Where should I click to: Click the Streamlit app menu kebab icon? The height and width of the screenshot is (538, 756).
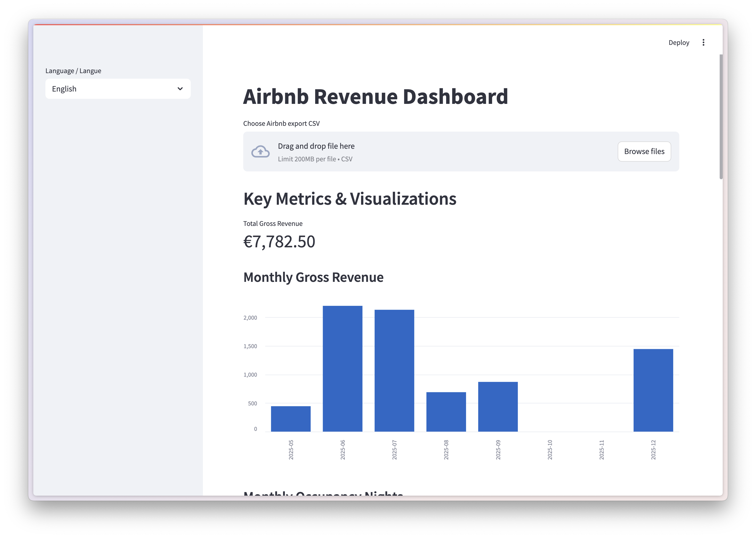click(x=703, y=42)
